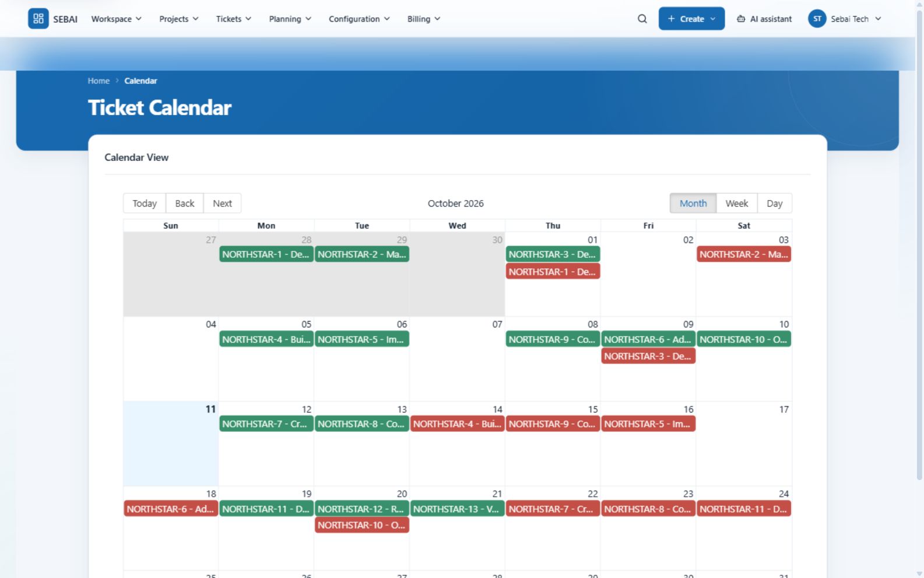Go to Home breadcrumb link
Screen dimensions: 924x578
click(x=99, y=81)
